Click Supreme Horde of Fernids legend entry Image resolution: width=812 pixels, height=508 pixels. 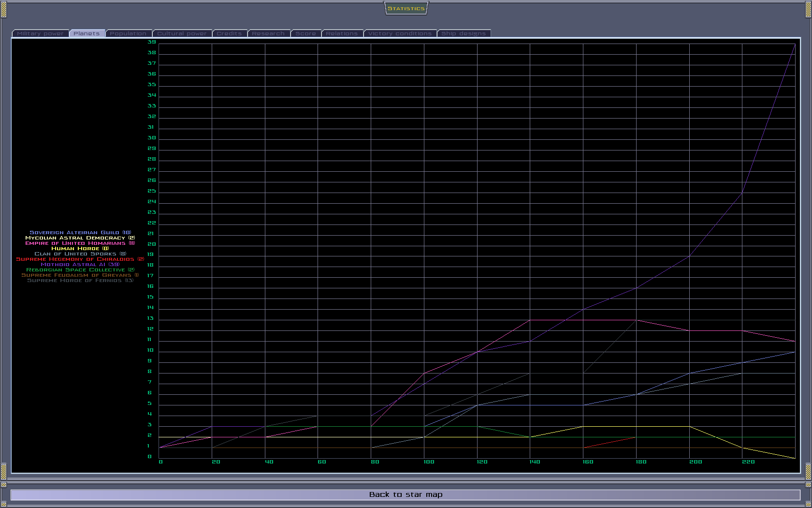click(x=80, y=281)
